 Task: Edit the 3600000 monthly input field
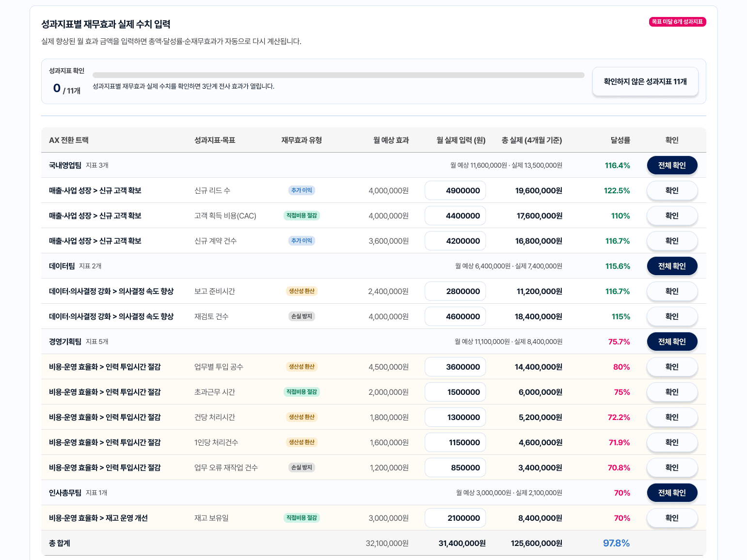[455, 367]
